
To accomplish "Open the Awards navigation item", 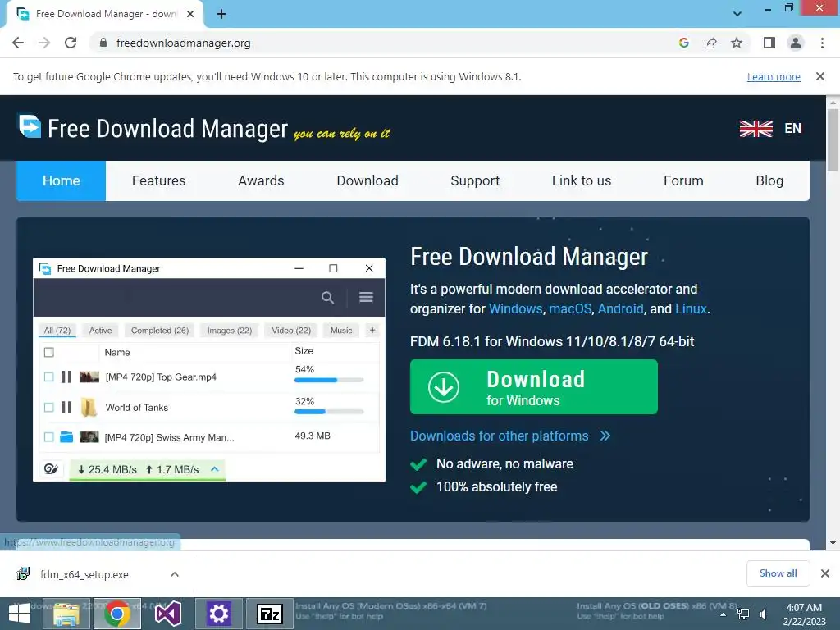I will pyautogui.click(x=261, y=181).
